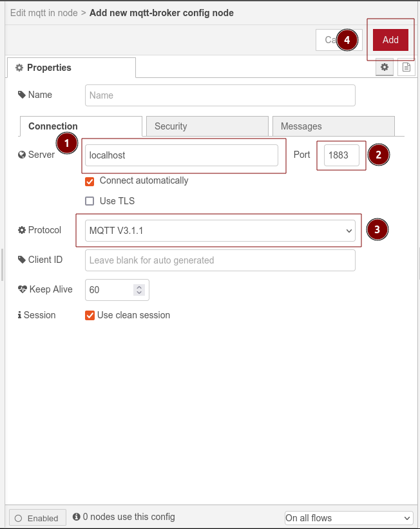Open the description document icon

pos(406,67)
